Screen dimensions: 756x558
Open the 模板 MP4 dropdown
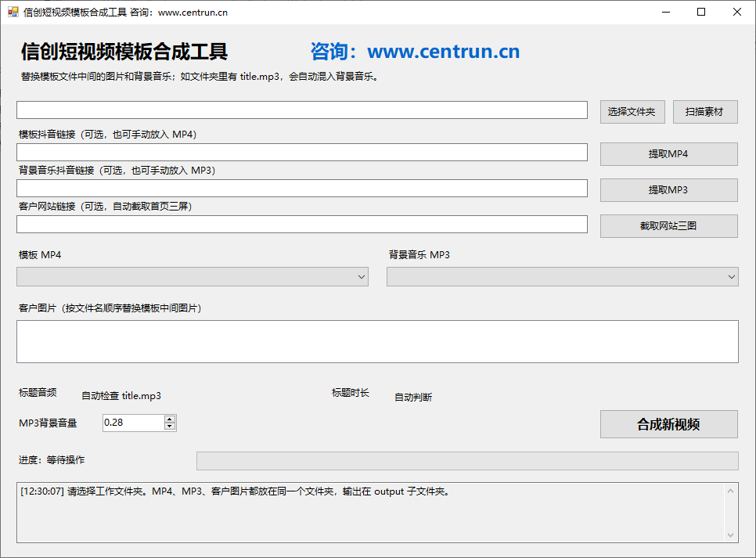pyautogui.click(x=193, y=277)
